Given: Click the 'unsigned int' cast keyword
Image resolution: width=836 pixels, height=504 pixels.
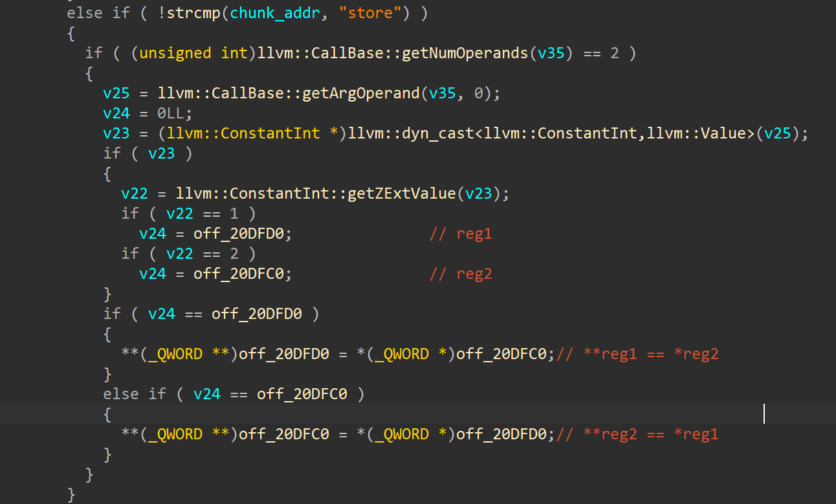Looking at the screenshot, I should tap(193, 52).
